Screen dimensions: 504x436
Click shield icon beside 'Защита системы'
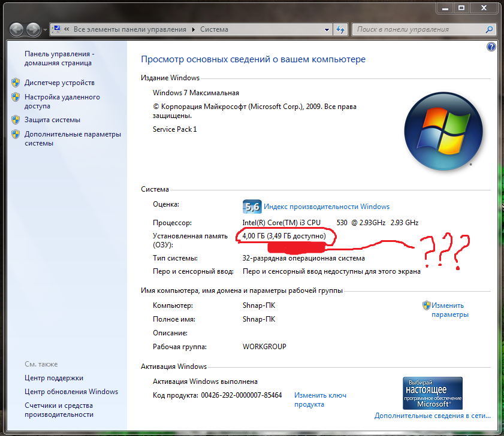click(x=16, y=120)
